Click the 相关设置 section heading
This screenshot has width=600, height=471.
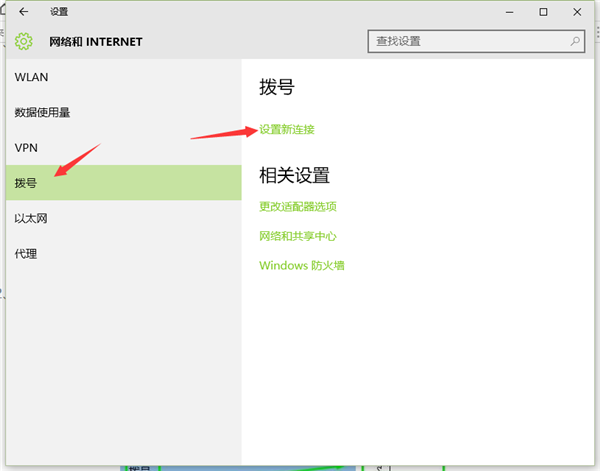[294, 176]
